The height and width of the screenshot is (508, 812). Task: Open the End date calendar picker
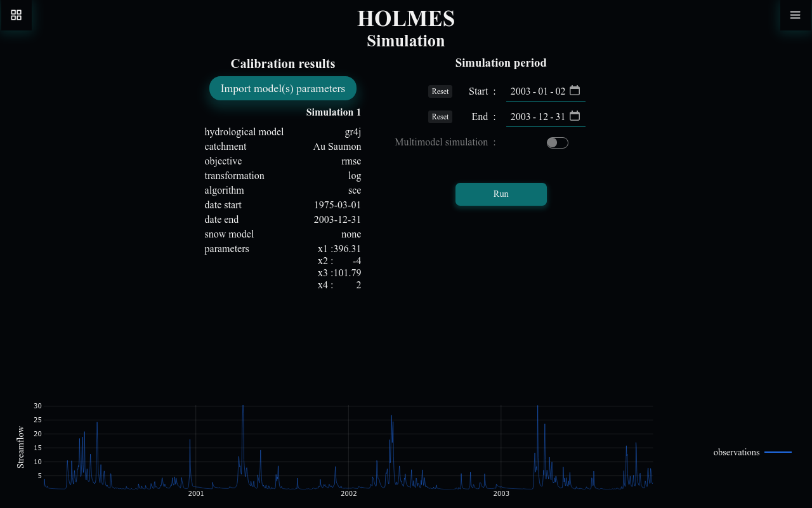point(574,116)
